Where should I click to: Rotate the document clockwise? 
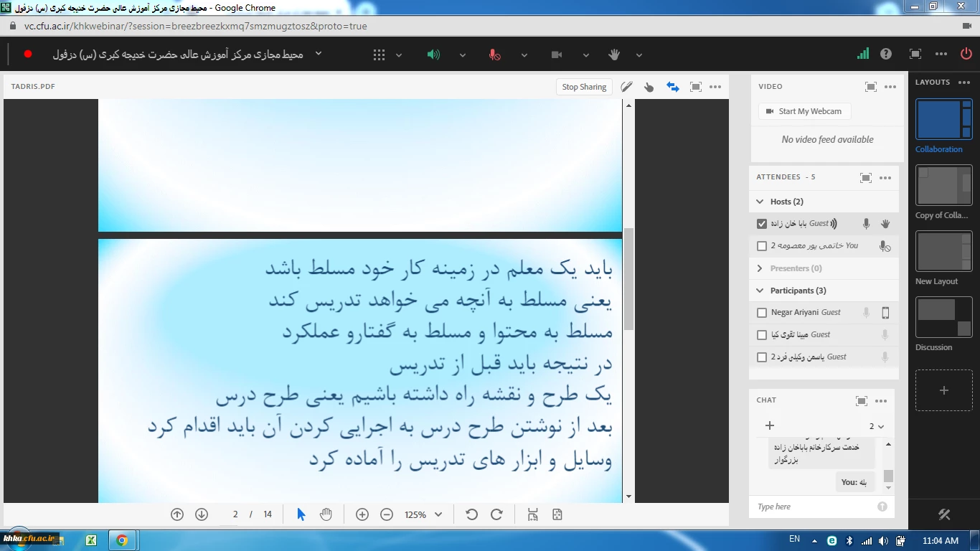tap(496, 514)
